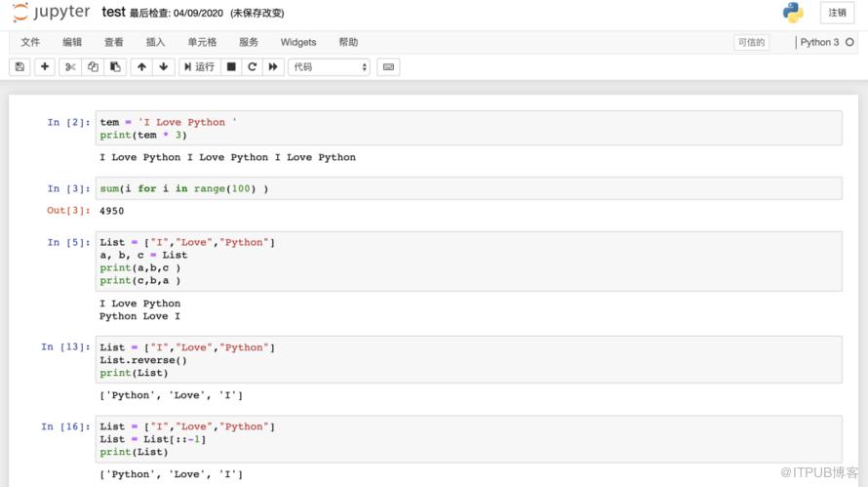Viewport: 868px width, 487px height.
Task: Open the Widgets menu
Action: pos(298,42)
